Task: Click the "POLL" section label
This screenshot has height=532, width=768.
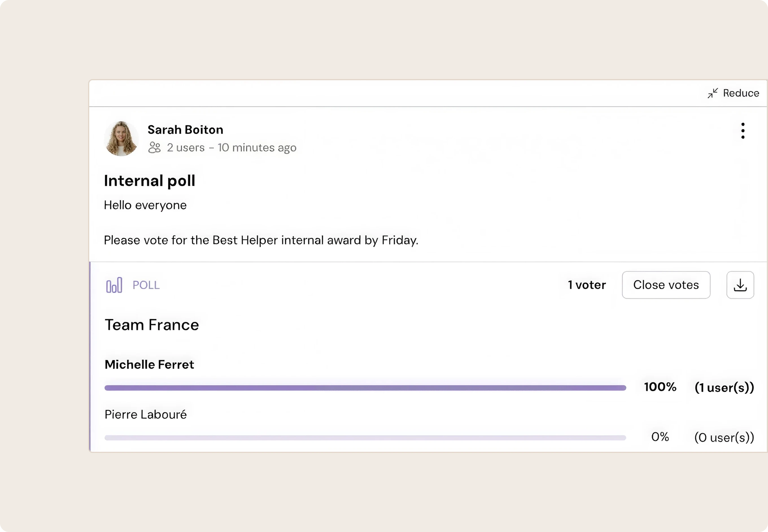Action: tap(146, 285)
